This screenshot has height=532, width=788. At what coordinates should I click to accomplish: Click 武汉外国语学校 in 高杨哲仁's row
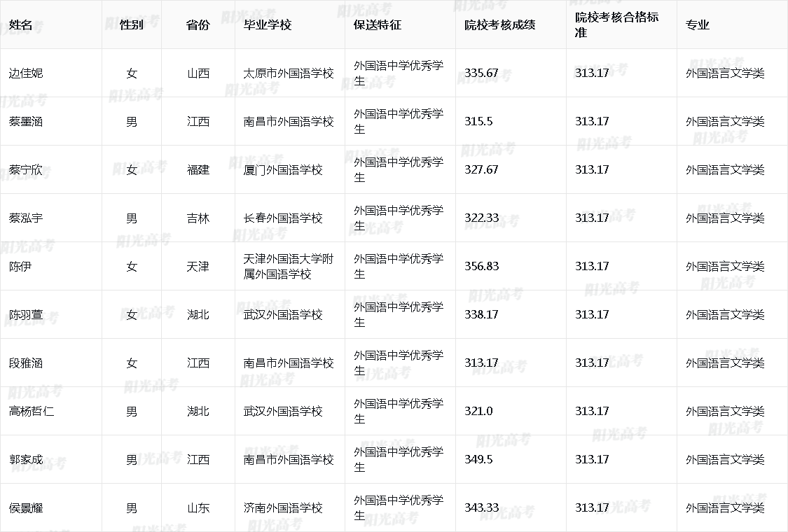[x=283, y=412]
